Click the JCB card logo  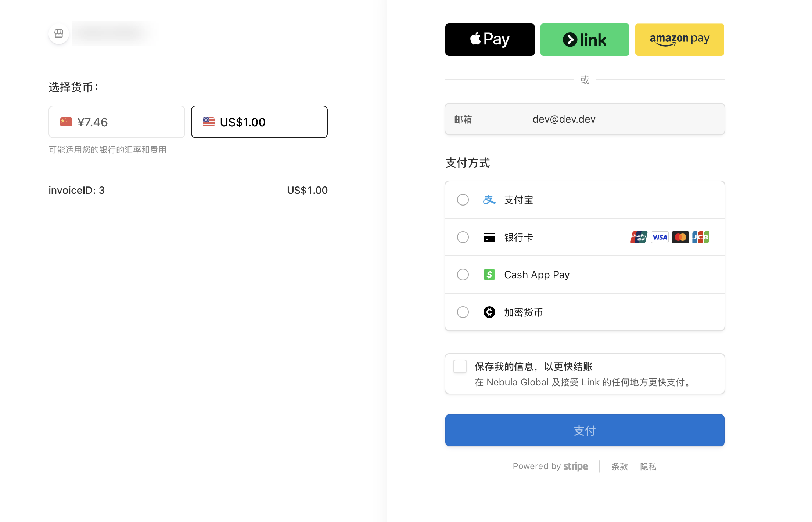pyautogui.click(x=701, y=237)
